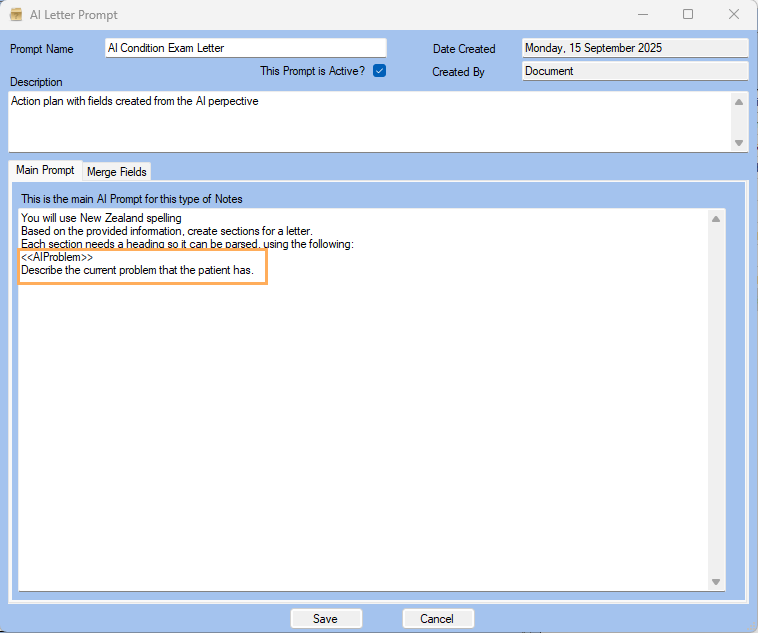
Task: Click the Description box scroll up arrow
Action: click(739, 101)
